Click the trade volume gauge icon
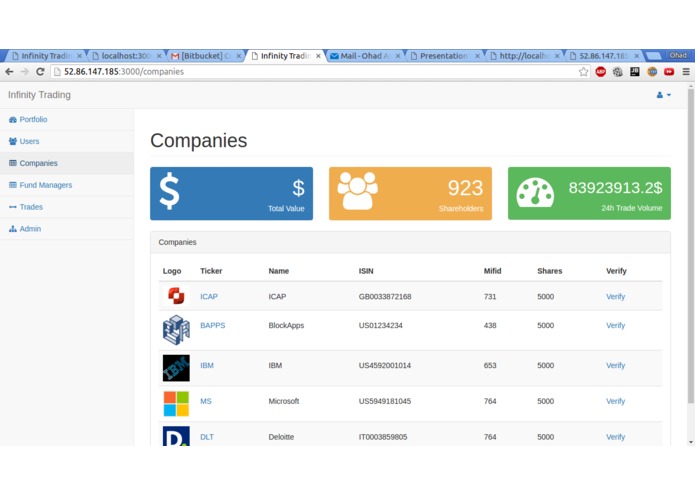Image resolution: width=695 pixels, height=494 pixels. (535, 192)
